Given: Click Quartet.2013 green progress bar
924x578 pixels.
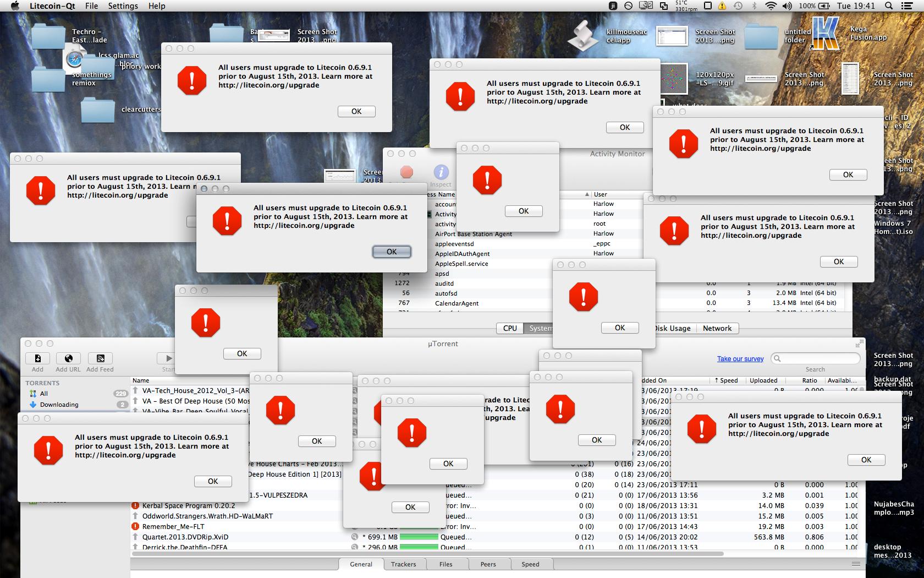Looking at the screenshot, I should 419,537.
